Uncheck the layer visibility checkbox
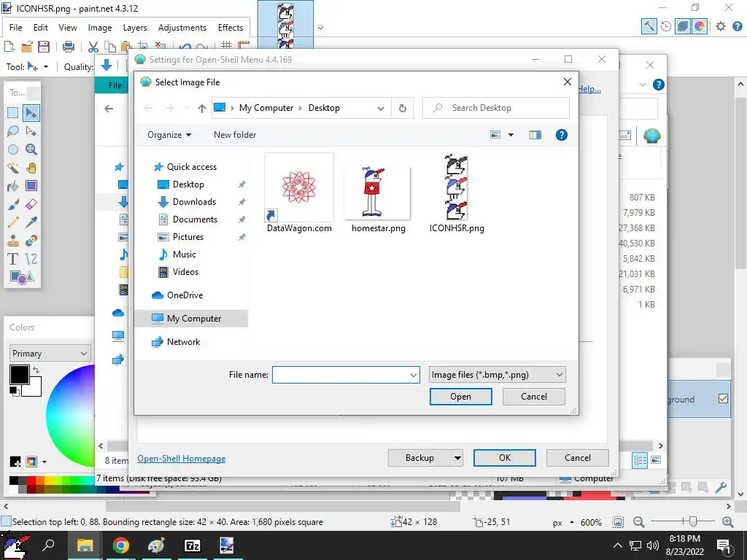This screenshot has height=560, width=747. pos(723,399)
